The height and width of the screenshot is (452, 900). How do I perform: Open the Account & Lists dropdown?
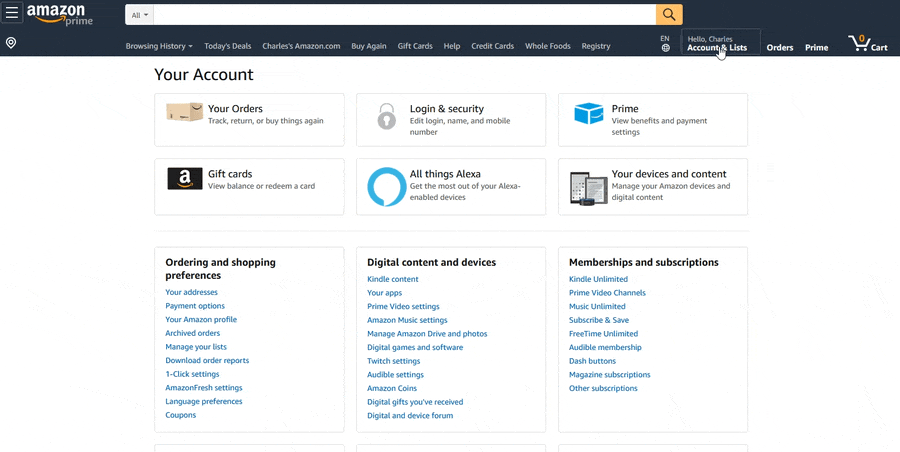pos(716,47)
